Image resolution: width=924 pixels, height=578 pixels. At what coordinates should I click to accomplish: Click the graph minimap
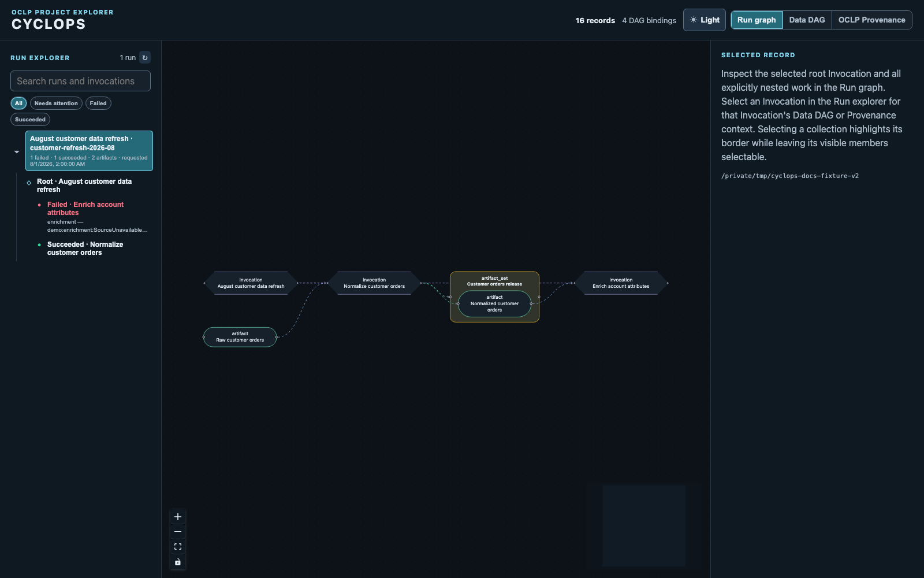click(644, 526)
